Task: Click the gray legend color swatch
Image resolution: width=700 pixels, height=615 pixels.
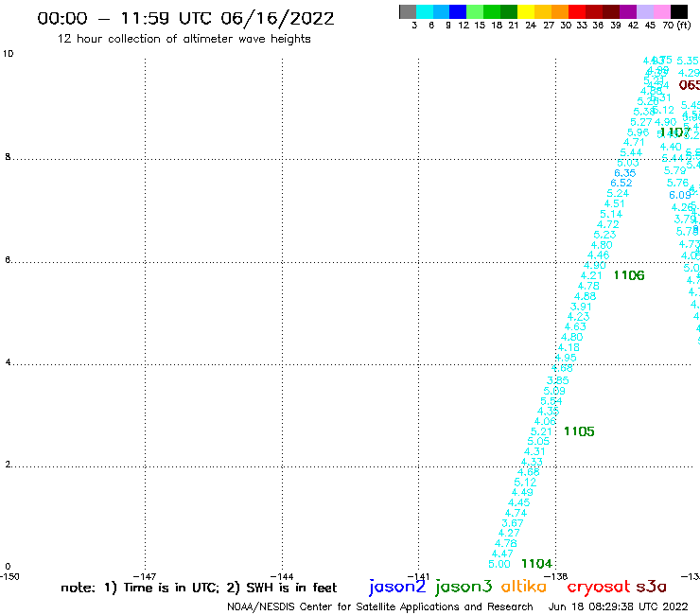Action: click(x=408, y=11)
